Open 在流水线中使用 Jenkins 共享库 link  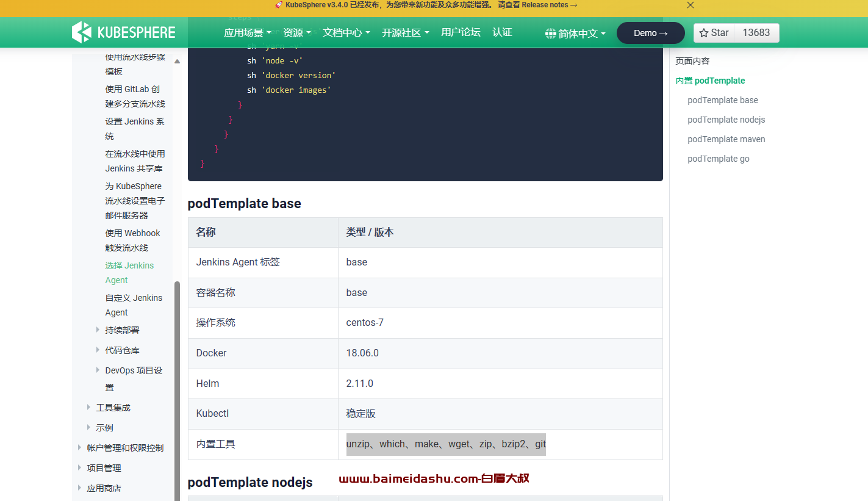point(135,161)
